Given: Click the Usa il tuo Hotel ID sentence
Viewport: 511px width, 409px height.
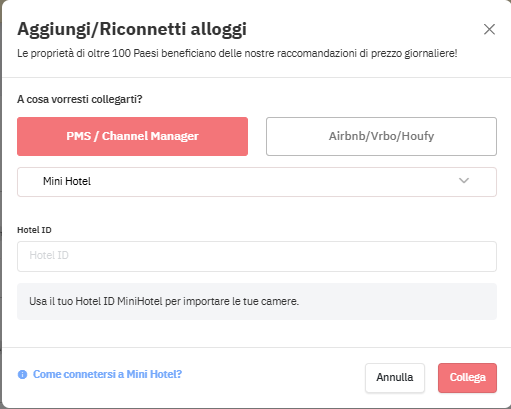Looking at the screenshot, I should click(164, 301).
